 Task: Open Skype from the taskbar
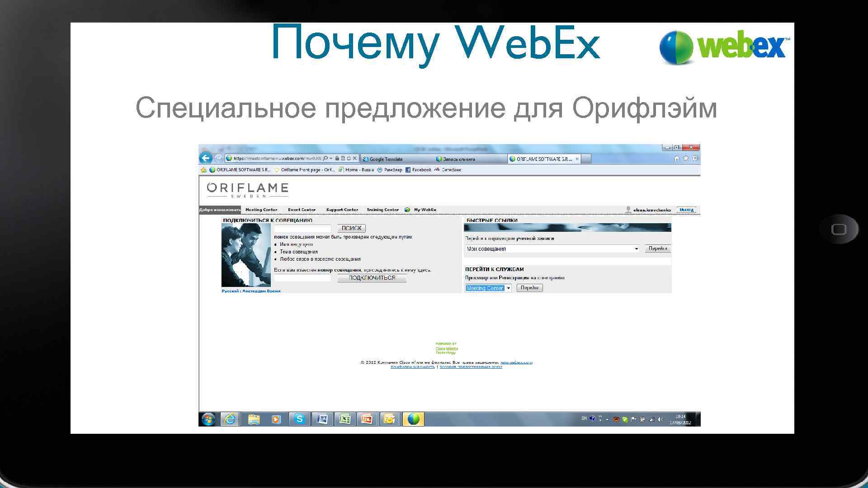[299, 419]
